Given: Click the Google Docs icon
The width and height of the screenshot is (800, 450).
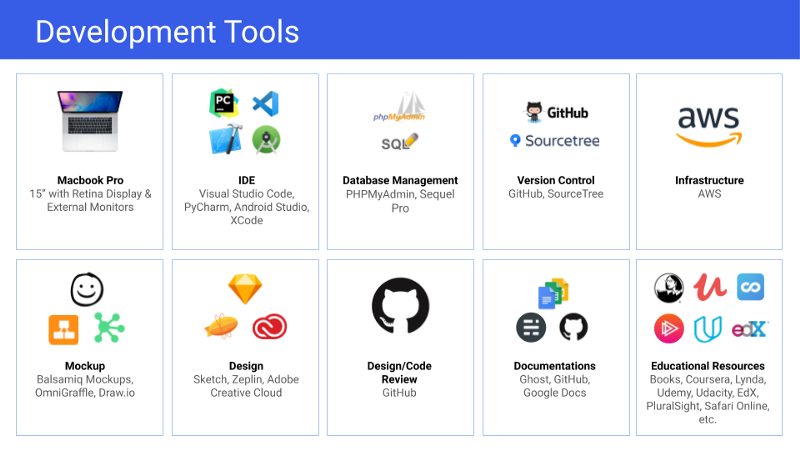Looking at the screenshot, I should point(553,293).
